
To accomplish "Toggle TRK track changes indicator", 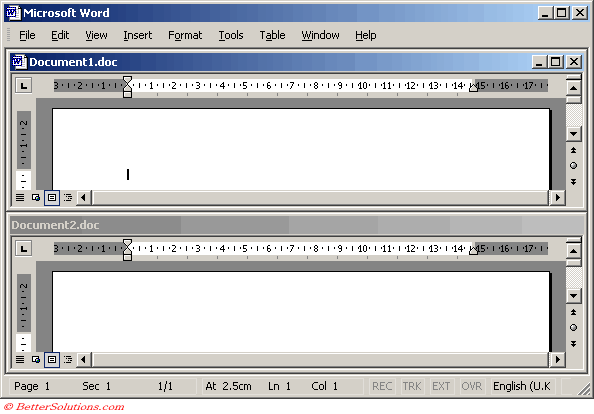I will click(412, 386).
